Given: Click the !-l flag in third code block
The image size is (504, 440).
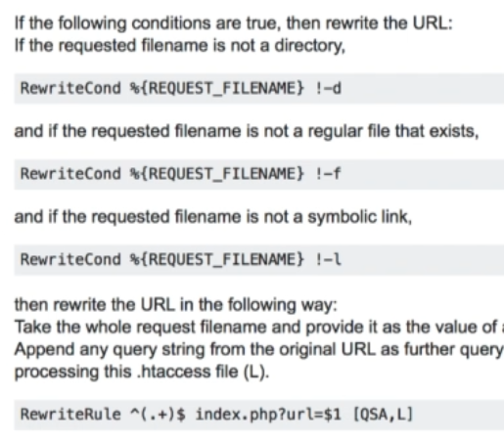Looking at the screenshot, I should click(x=329, y=260).
